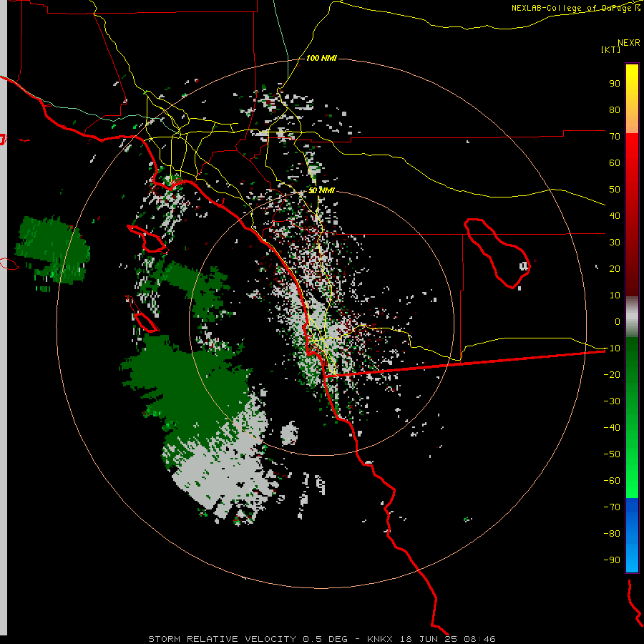Click the 20 value on velocity scale

pos(615,268)
